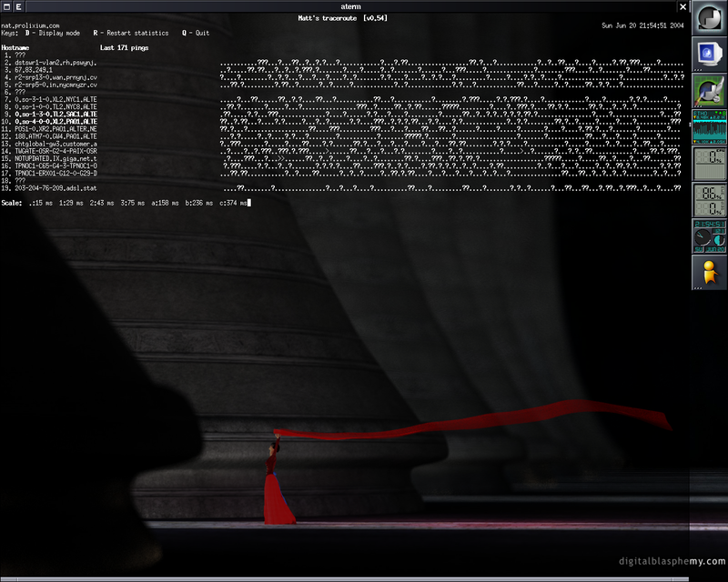Launch the monitor terminal dock icon
The height and width of the screenshot is (582, 728).
[710, 54]
